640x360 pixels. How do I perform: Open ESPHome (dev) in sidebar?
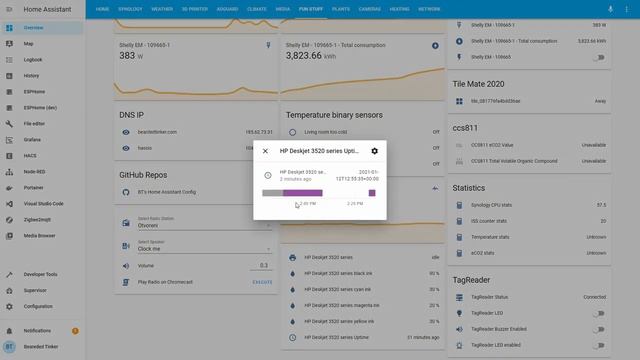coord(42,108)
